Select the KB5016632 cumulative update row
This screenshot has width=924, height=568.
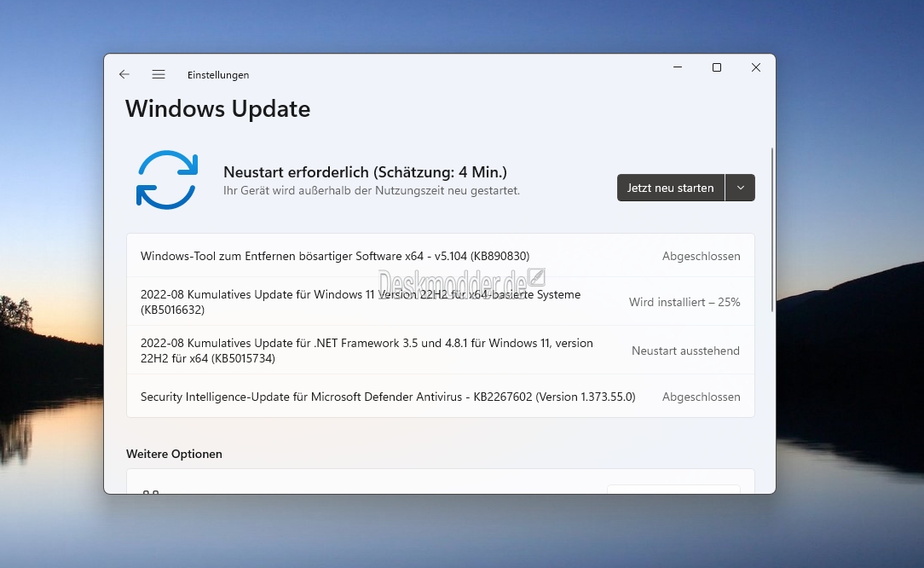(440, 301)
